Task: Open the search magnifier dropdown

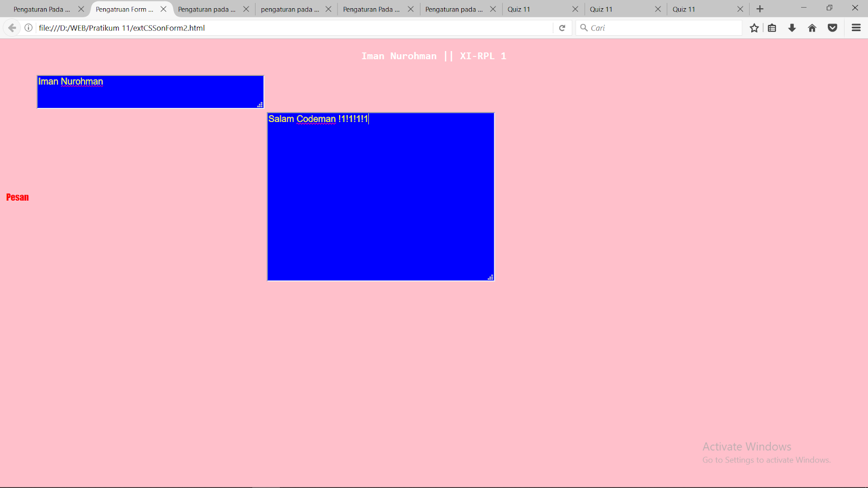Action: [582, 28]
